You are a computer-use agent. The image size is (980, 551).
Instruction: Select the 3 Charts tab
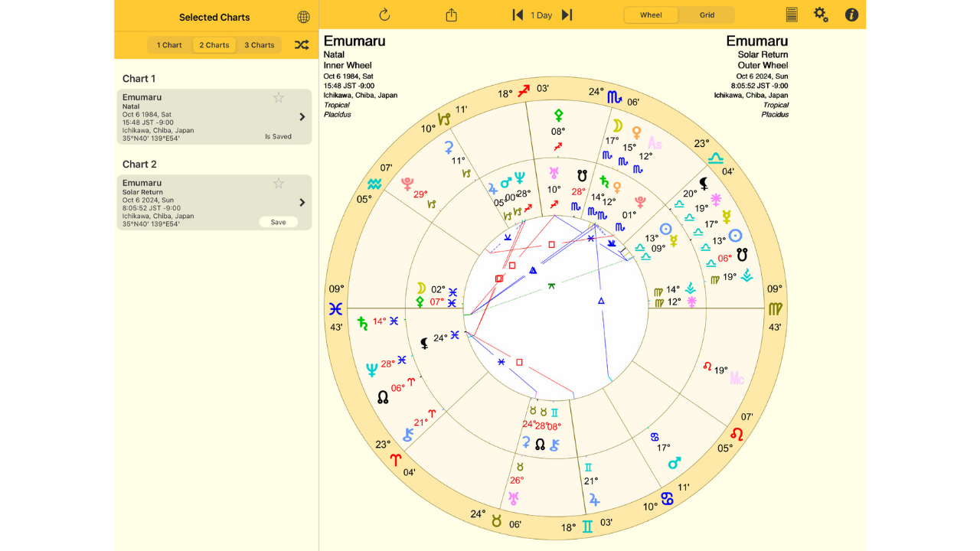pyautogui.click(x=260, y=45)
